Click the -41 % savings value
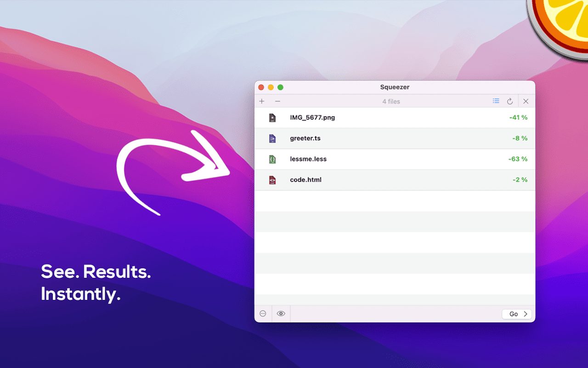This screenshot has width=588, height=368. 518,118
